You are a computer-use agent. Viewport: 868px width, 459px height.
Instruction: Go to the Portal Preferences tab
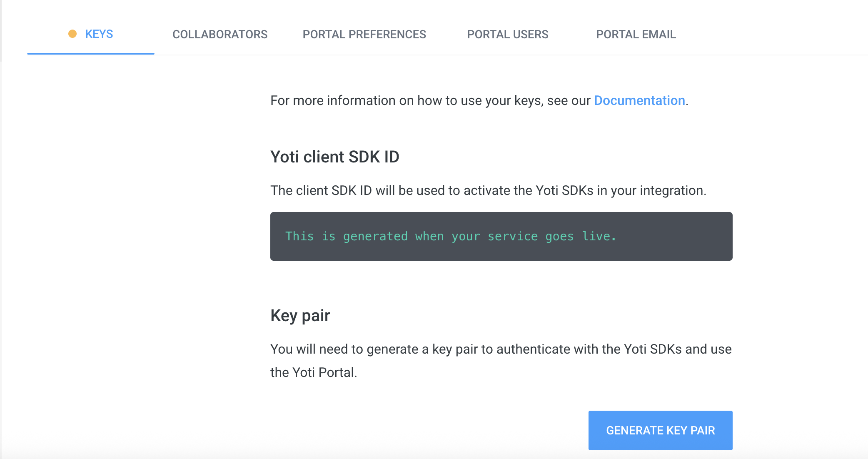pos(364,34)
